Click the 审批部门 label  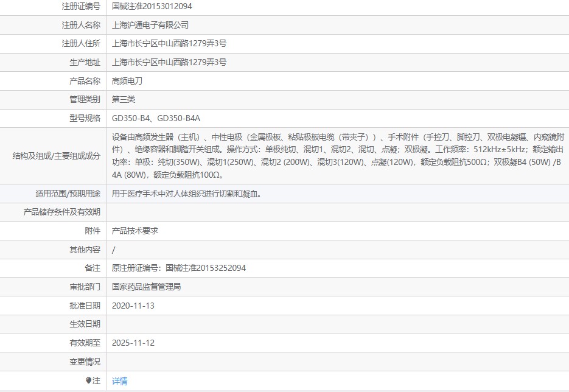pyautogui.click(x=85, y=287)
